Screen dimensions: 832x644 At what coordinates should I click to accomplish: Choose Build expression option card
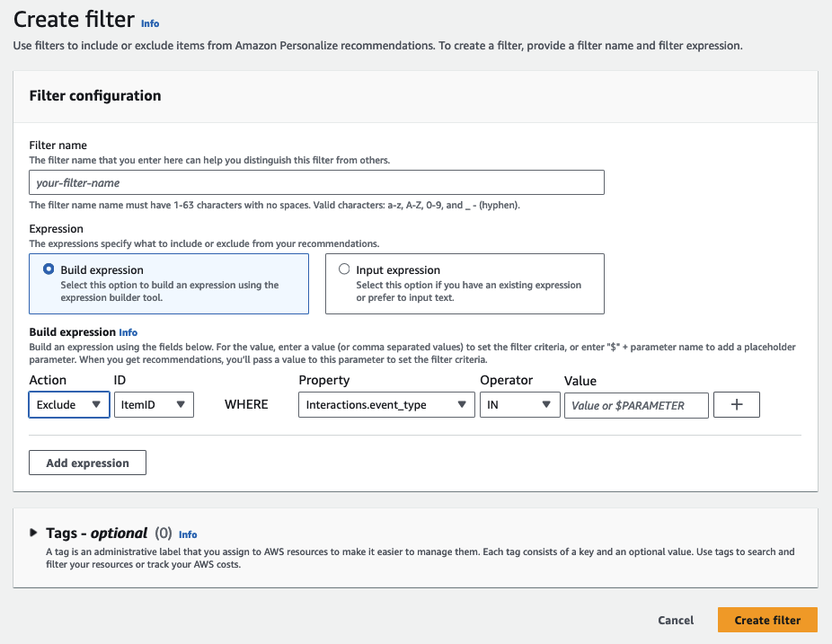coord(169,283)
